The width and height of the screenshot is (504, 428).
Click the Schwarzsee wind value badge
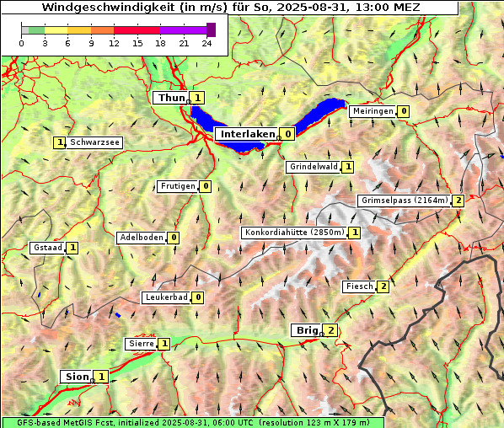pyautogui.click(x=60, y=142)
